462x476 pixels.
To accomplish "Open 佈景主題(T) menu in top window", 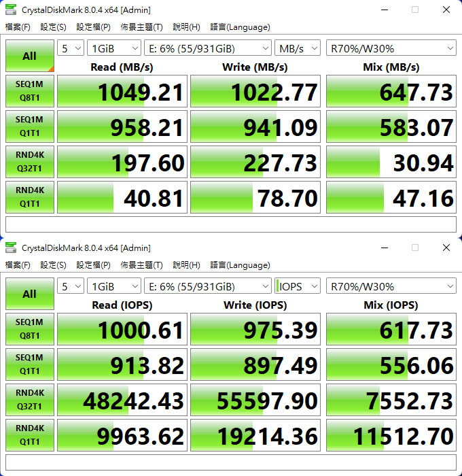I will (142, 27).
